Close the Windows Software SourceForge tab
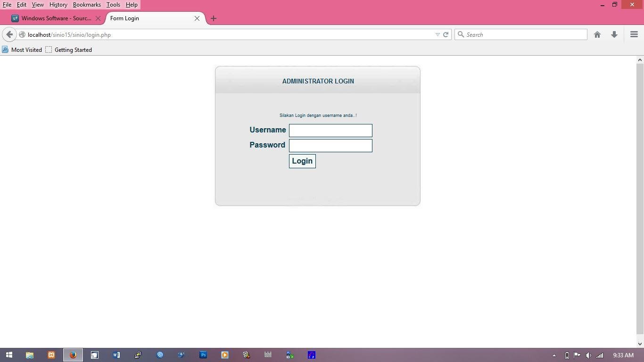644x362 pixels. pos(98,18)
